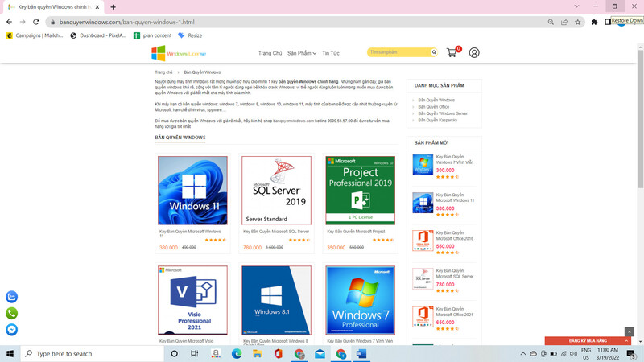The image size is (644, 362).
Task: Share this page via address bar icon
Action: [564, 22]
